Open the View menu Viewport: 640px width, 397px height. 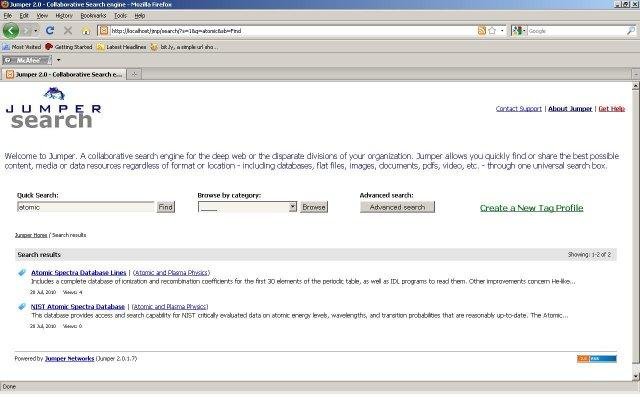tap(42, 16)
